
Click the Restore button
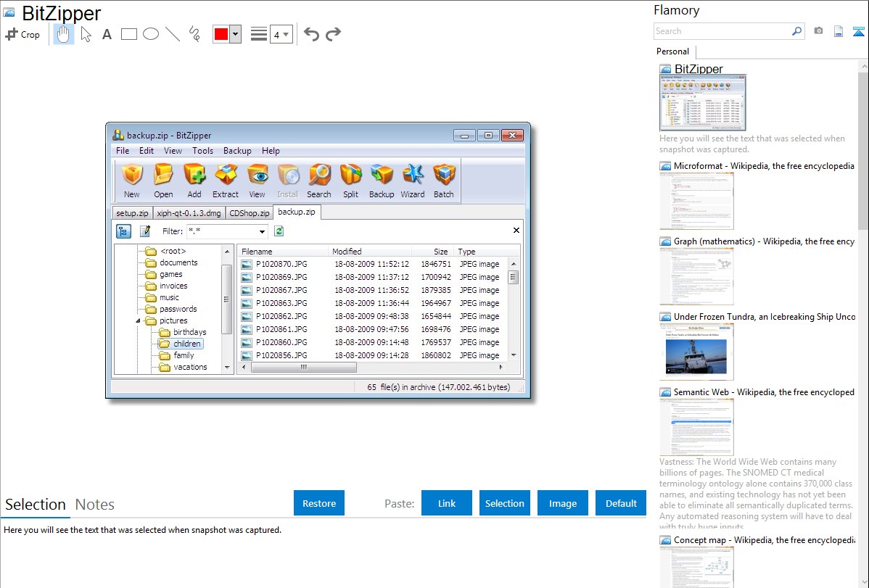pyautogui.click(x=318, y=503)
